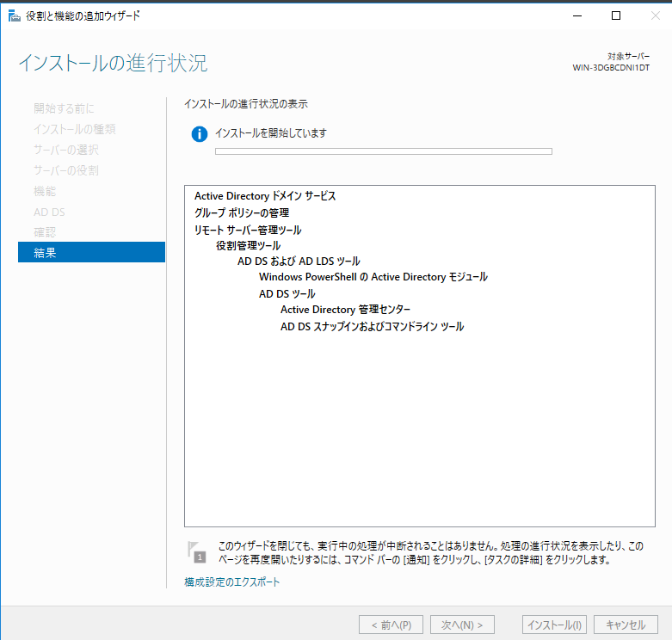672x640 pixels.
Task: Click the インストールの進行状況の表示 heading
Action: coord(246,104)
